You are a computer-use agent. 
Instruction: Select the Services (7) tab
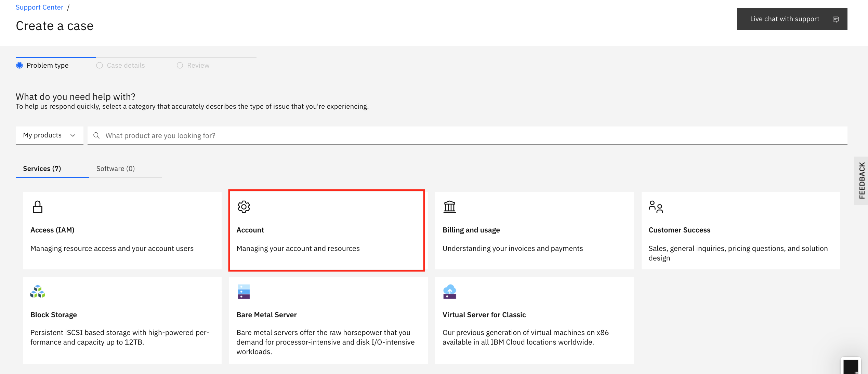pyautogui.click(x=42, y=169)
